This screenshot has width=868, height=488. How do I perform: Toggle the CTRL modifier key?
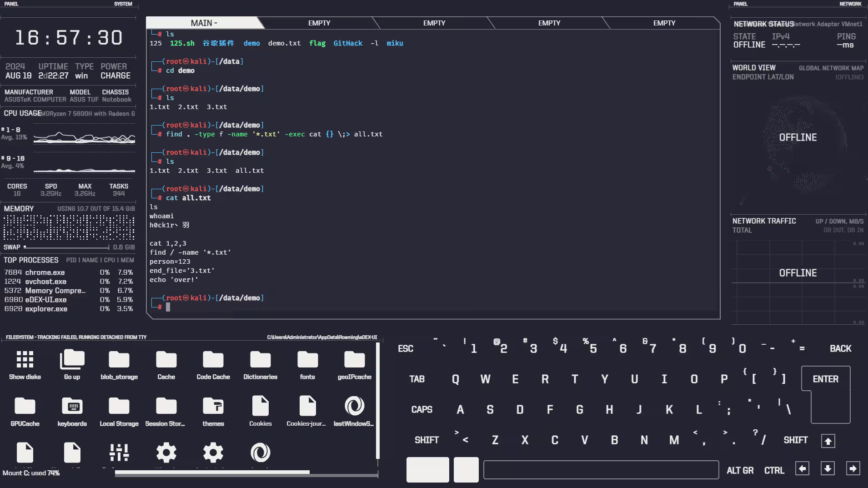point(774,471)
